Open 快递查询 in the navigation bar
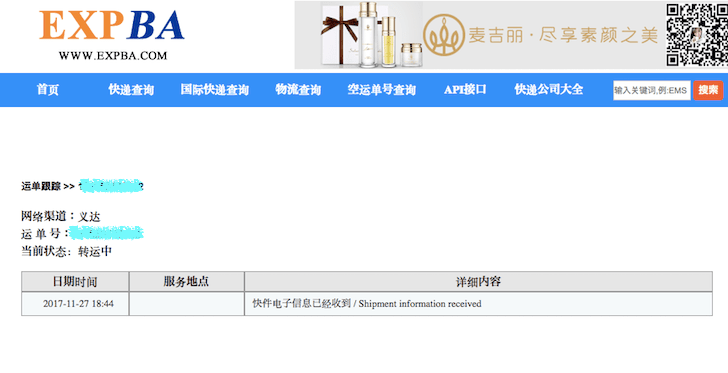 131,90
